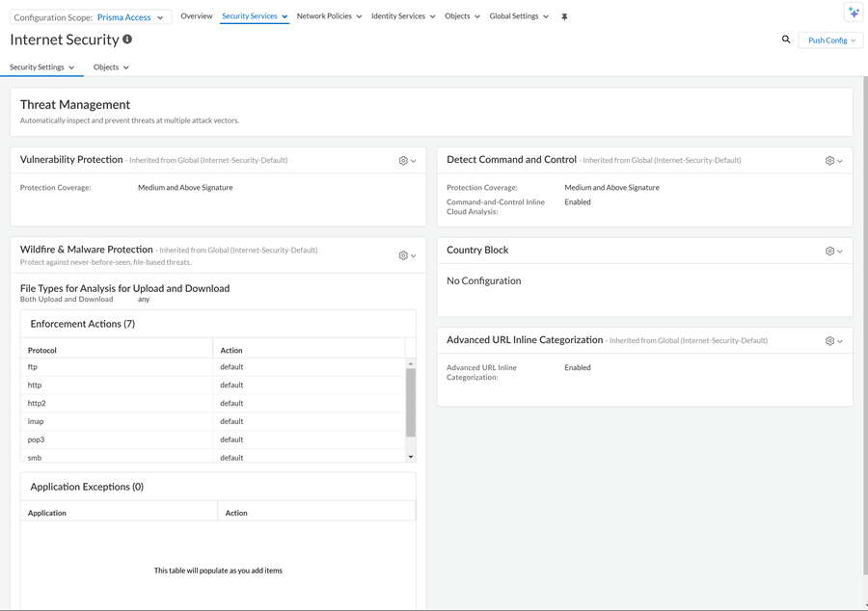Click the pin icon in top navigation
This screenshot has width=868, height=611.
pyautogui.click(x=564, y=17)
